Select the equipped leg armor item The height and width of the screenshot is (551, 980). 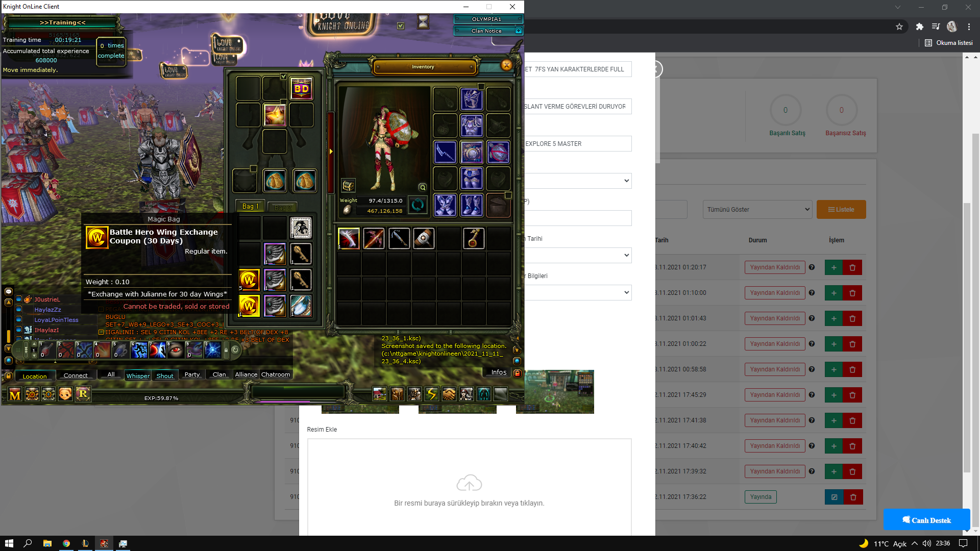(472, 179)
